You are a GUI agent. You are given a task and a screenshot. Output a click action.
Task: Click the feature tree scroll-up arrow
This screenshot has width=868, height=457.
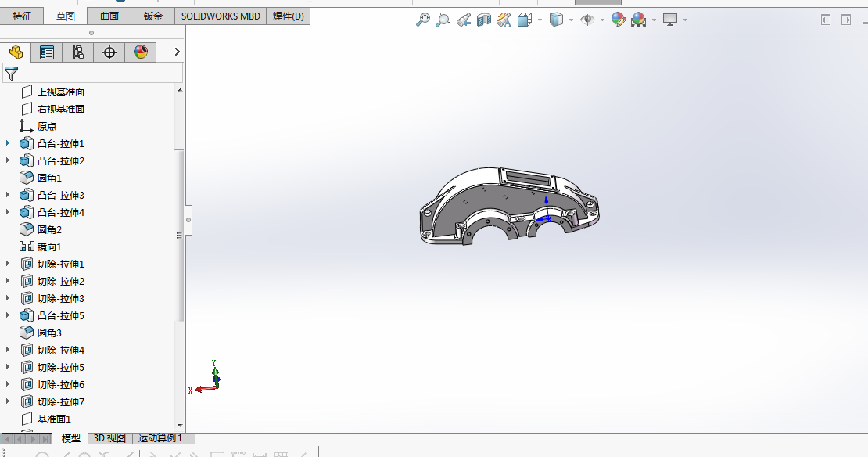[x=179, y=90]
